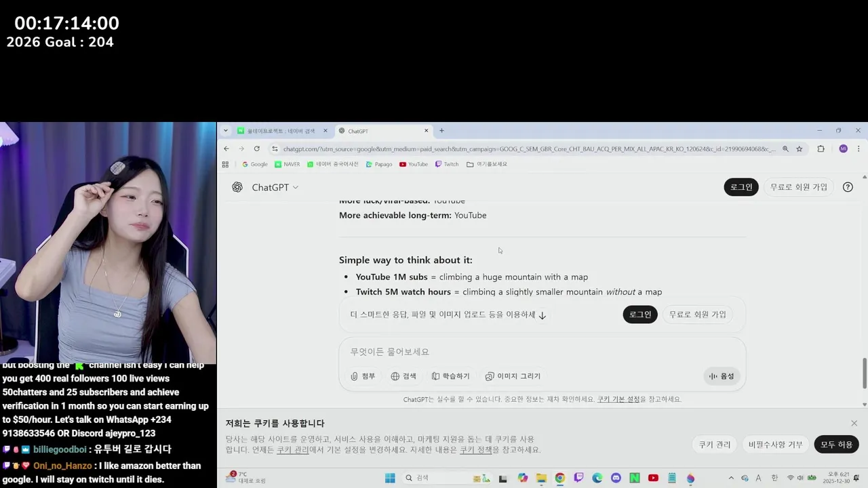The height and width of the screenshot is (488, 868).
Task: Open the taskbar clock and date
Action: pos(835,478)
